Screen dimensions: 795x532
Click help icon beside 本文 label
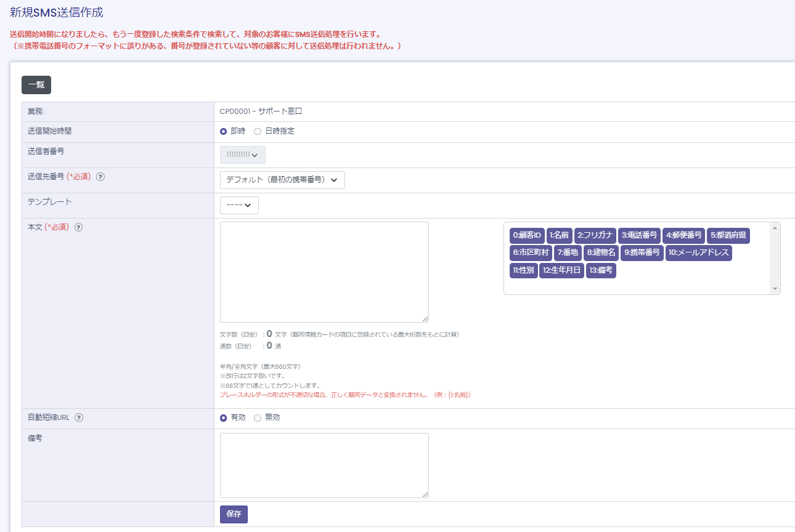pyautogui.click(x=78, y=227)
